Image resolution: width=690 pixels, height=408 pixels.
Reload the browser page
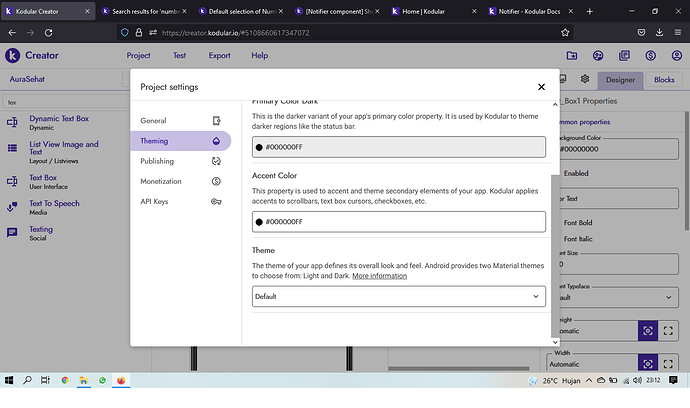[x=48, y=33]
